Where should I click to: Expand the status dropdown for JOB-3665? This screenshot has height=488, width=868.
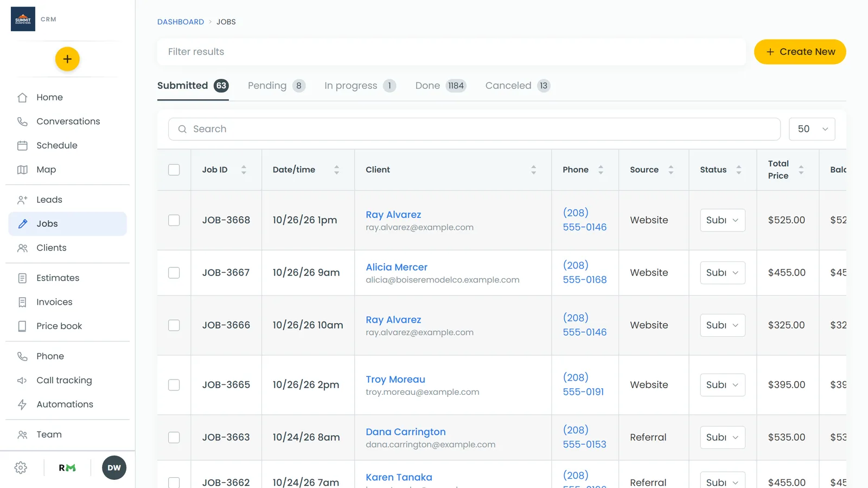point(723,385)
